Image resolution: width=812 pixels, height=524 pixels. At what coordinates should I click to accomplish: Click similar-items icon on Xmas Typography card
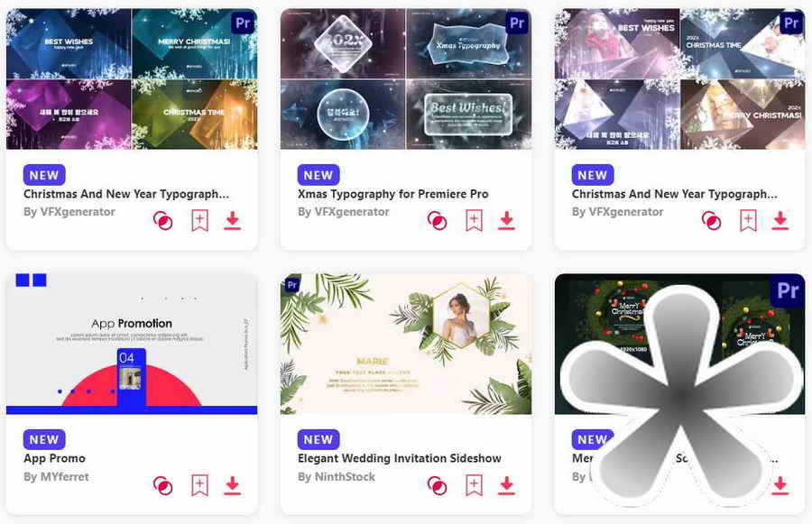pyautogui.click(x=437, y=221)
